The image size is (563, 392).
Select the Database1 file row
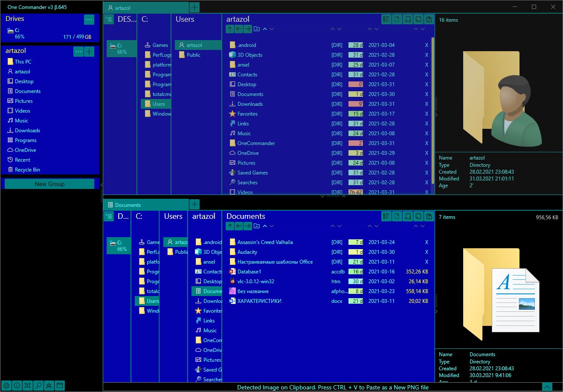click(328, 272)
